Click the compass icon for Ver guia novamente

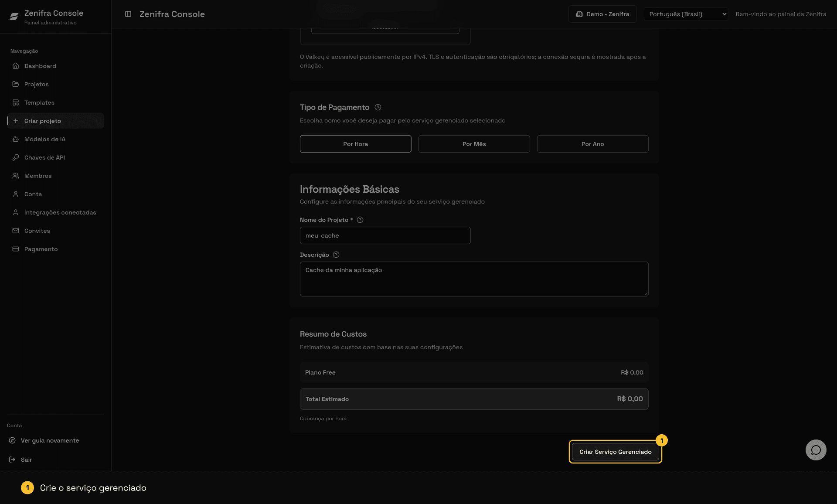12,440
